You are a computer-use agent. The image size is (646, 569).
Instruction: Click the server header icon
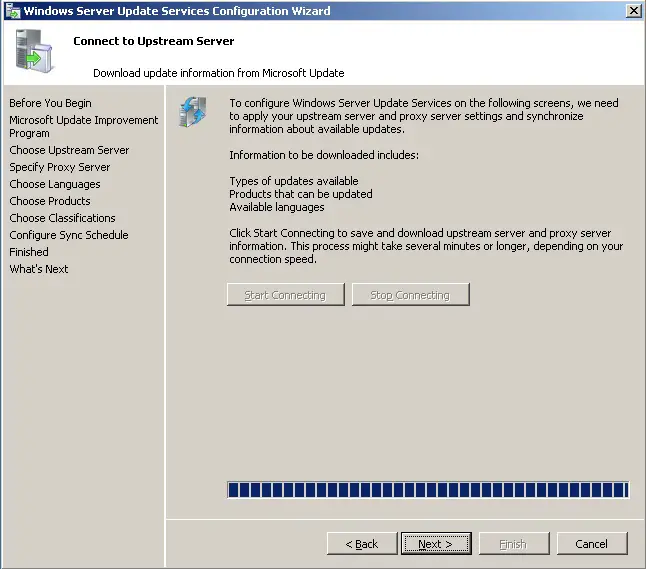(x=34, y=51)
